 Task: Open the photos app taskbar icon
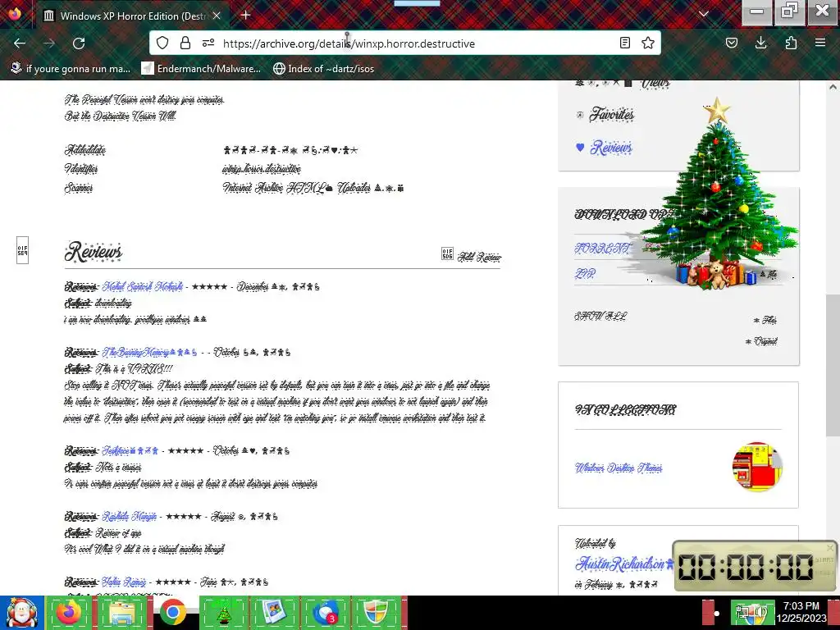(x=274, y=613)
